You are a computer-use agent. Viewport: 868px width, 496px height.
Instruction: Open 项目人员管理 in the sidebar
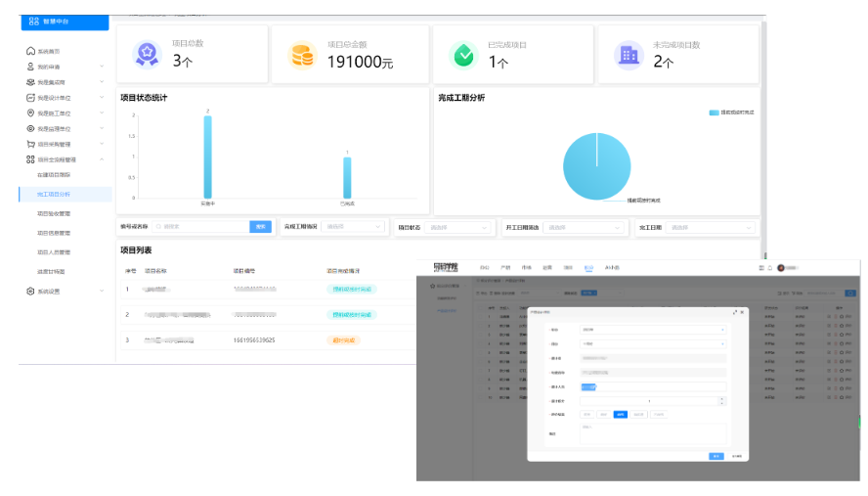(x=54, y=252)
